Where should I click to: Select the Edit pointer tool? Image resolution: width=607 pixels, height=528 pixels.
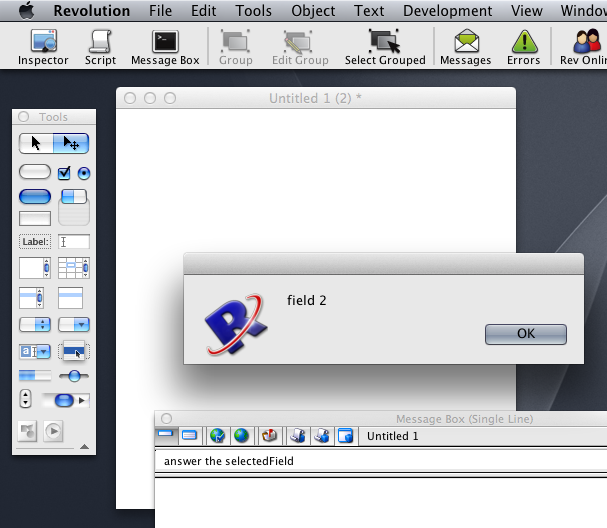(72, 144)
